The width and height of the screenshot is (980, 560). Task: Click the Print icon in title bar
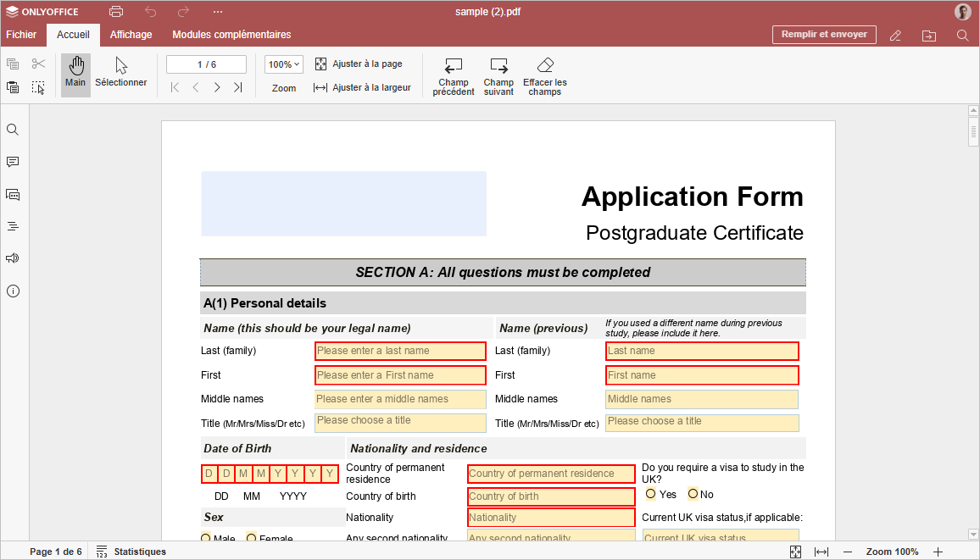pos(116,12)
